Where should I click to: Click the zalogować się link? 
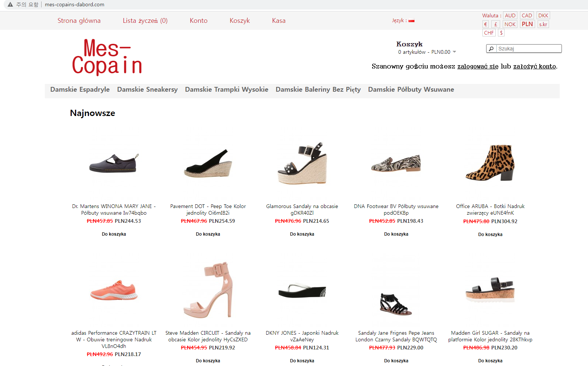(478, 66)
